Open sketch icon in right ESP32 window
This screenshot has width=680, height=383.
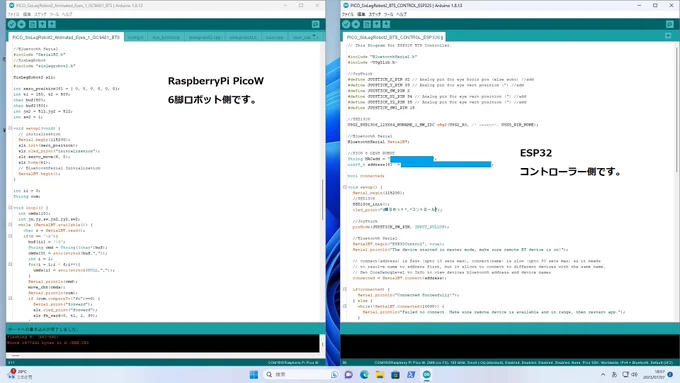(376, 24)
